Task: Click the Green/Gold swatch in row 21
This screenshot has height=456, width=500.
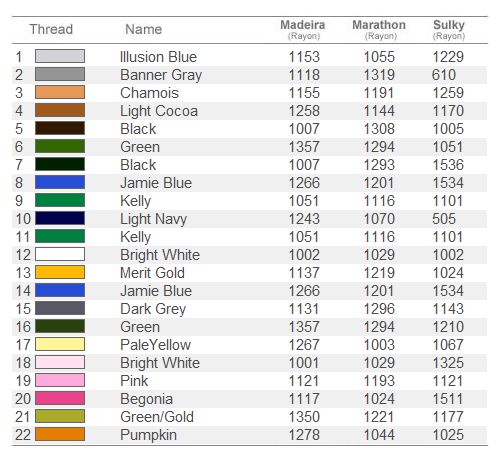Action: click(60, 416)
